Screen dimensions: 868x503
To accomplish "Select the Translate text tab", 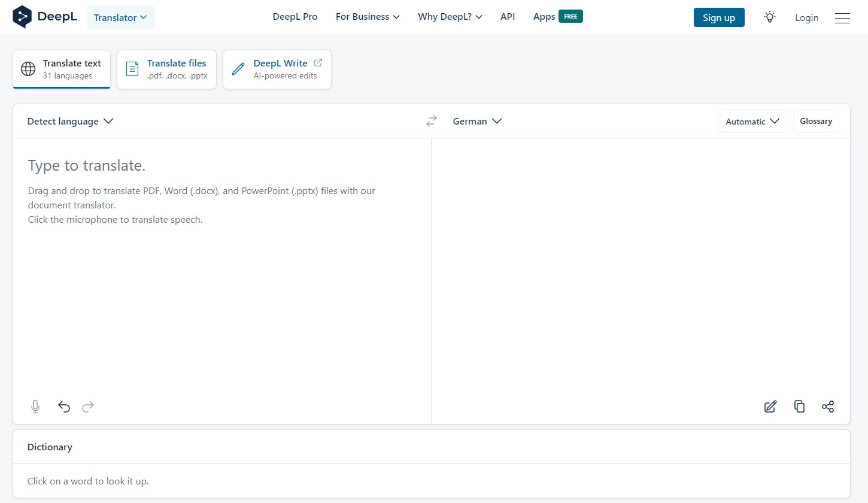I will (62, 69).
